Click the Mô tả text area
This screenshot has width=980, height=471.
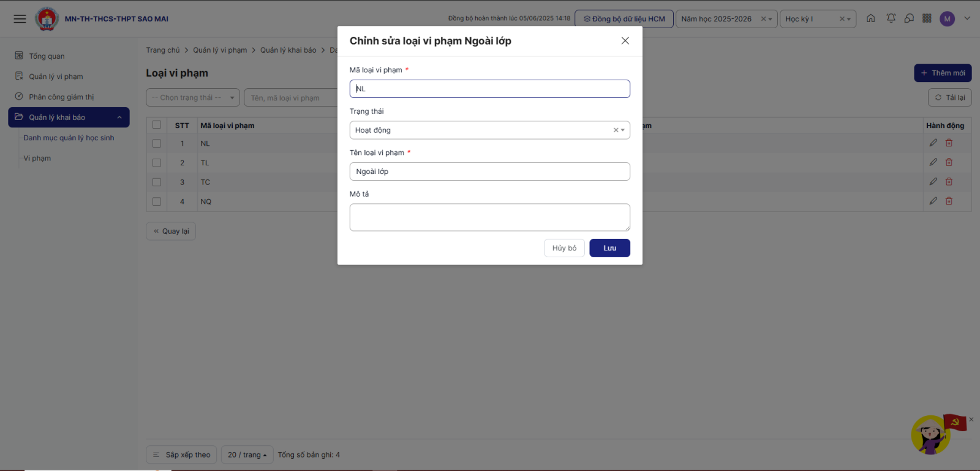pyautogui.click(x=489, y=217)
